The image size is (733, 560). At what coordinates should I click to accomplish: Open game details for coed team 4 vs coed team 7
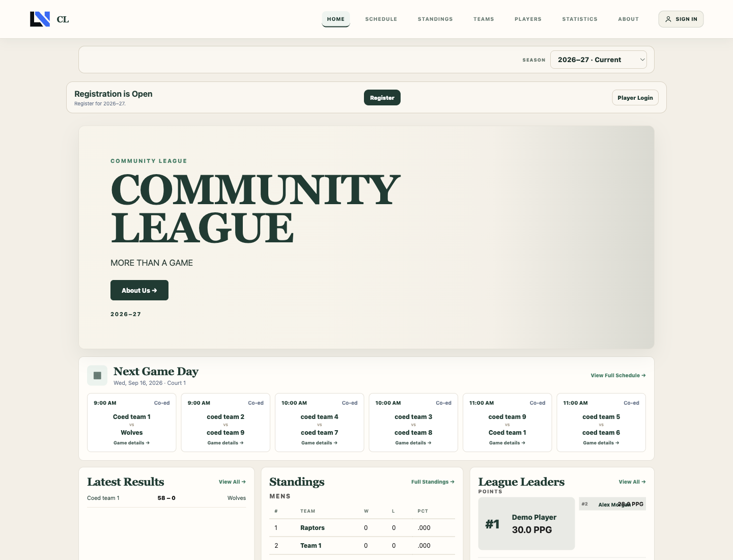click(319, 443)
